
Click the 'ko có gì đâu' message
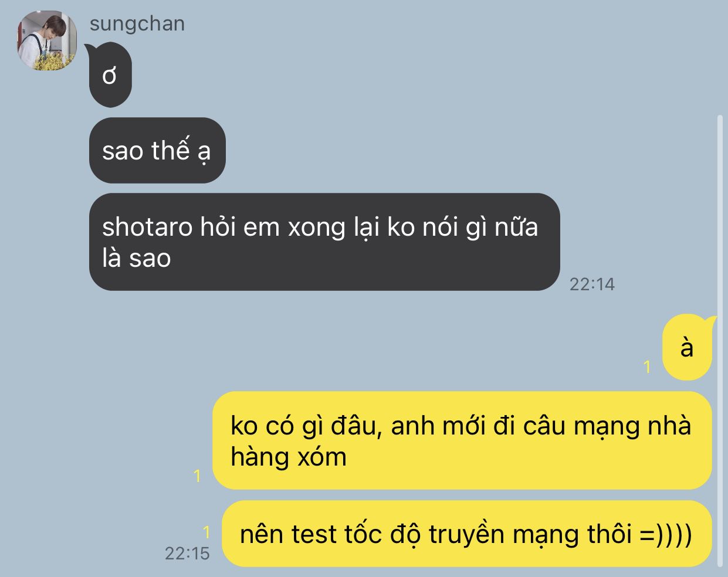(462, 440)
